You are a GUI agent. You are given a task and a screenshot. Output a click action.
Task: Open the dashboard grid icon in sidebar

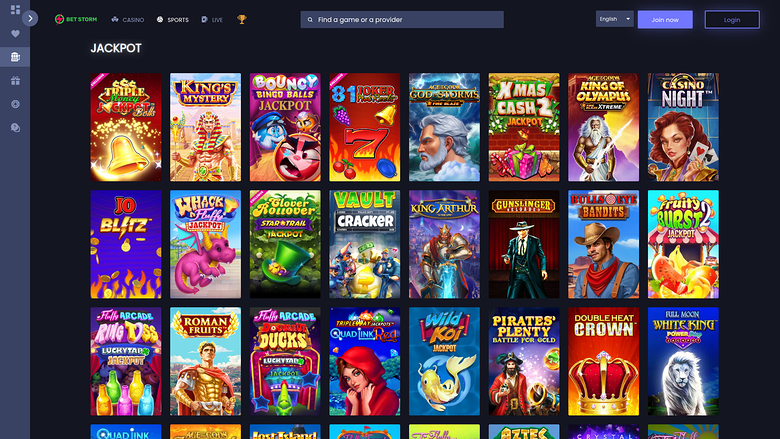(15, 9)
